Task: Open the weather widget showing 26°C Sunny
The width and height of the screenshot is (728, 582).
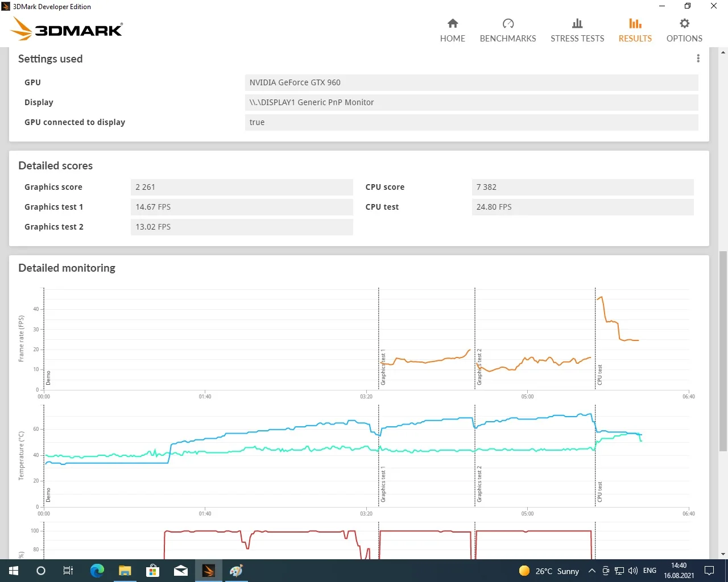Action: [549, 571]
